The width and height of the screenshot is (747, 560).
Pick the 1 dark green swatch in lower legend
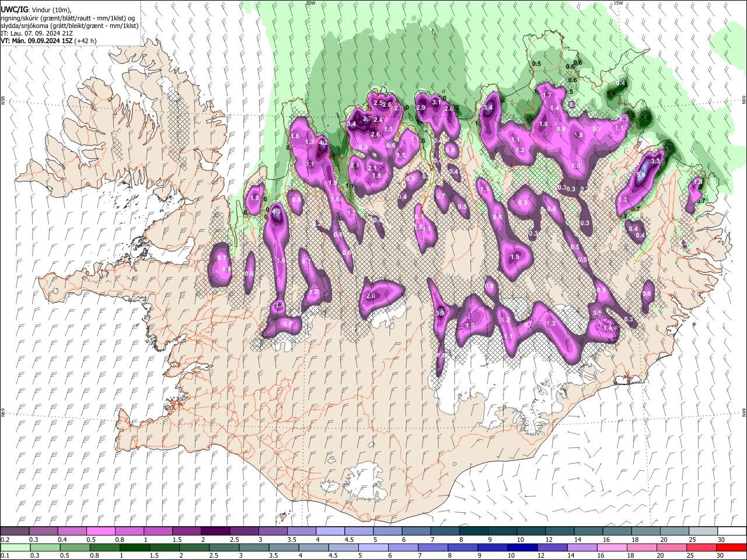[135, 547]
